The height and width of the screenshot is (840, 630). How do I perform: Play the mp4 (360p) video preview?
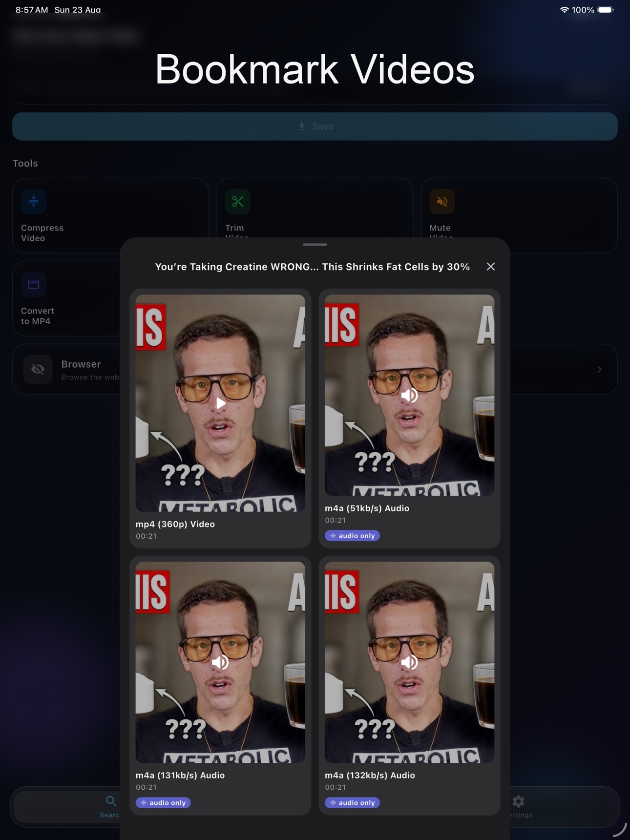[221, 403]
